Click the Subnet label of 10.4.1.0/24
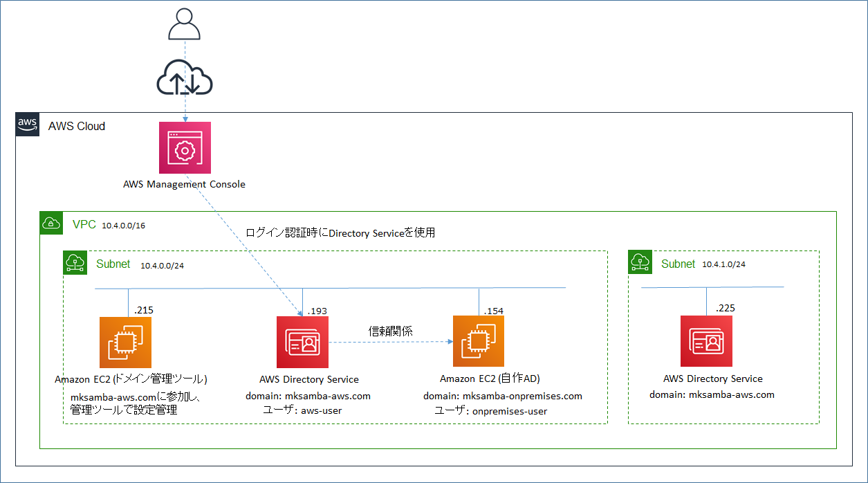The width and height of the screenshot is (868, 483). point(678,264)
